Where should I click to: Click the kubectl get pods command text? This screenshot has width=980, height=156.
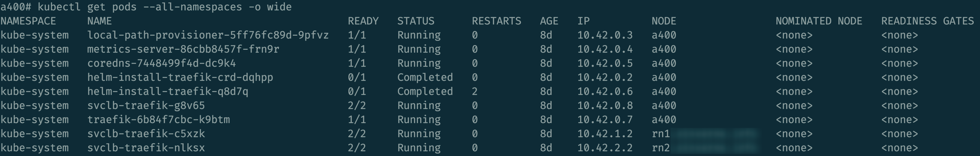pos(164,7)
